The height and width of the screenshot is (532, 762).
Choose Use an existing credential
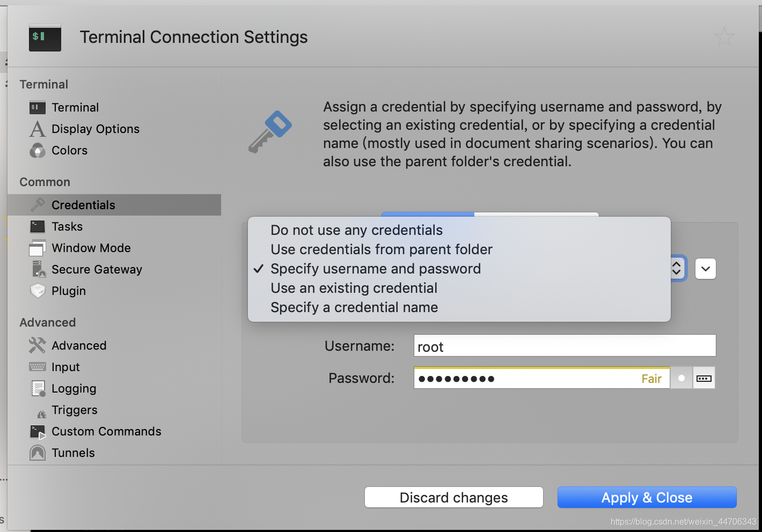tap(459, 288)
